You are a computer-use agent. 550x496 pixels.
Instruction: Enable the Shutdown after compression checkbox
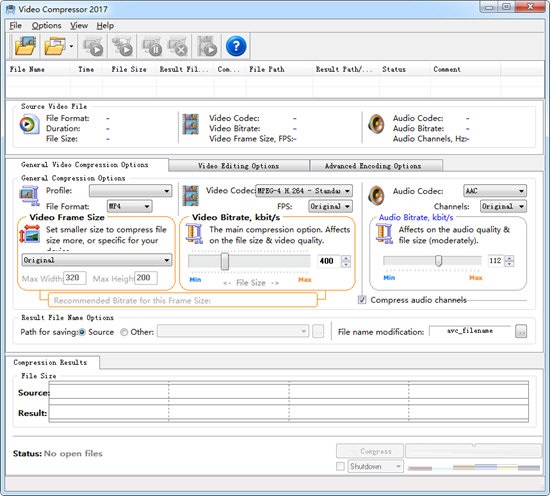coord(340,467)
